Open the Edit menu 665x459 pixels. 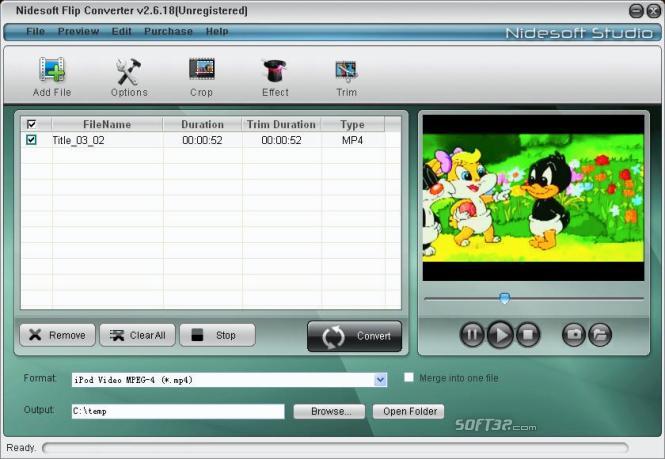pyautogui.click(x=122, y=31)
